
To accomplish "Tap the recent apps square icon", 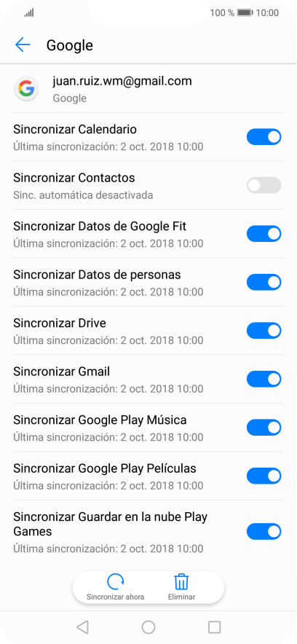I will (x=214, y=627).
